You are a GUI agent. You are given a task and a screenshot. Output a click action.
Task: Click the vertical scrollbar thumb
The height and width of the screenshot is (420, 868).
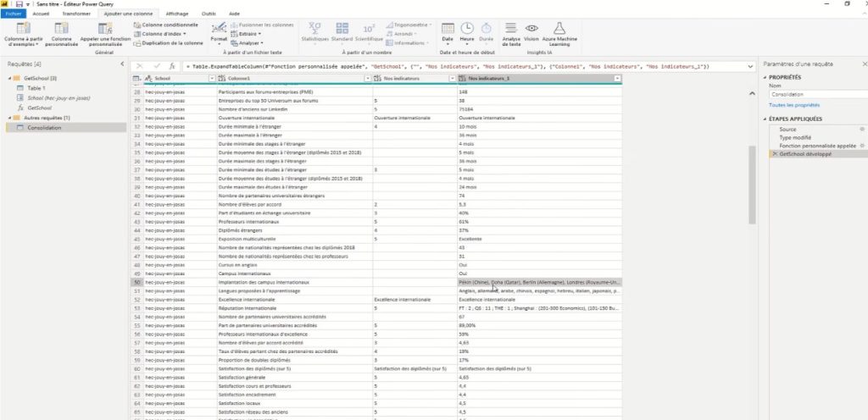pos(752,185)
